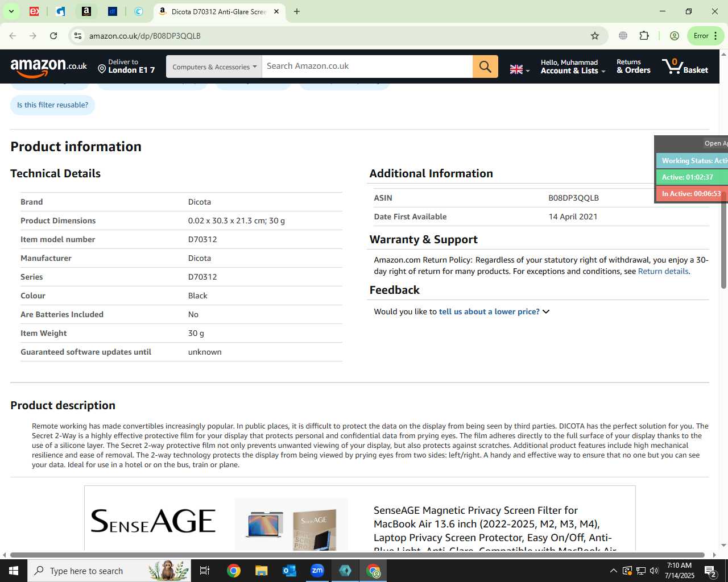
Task: Click the horizontal scrollbar at page bottom
Action: pyautogui.click(x=357, y=555)
